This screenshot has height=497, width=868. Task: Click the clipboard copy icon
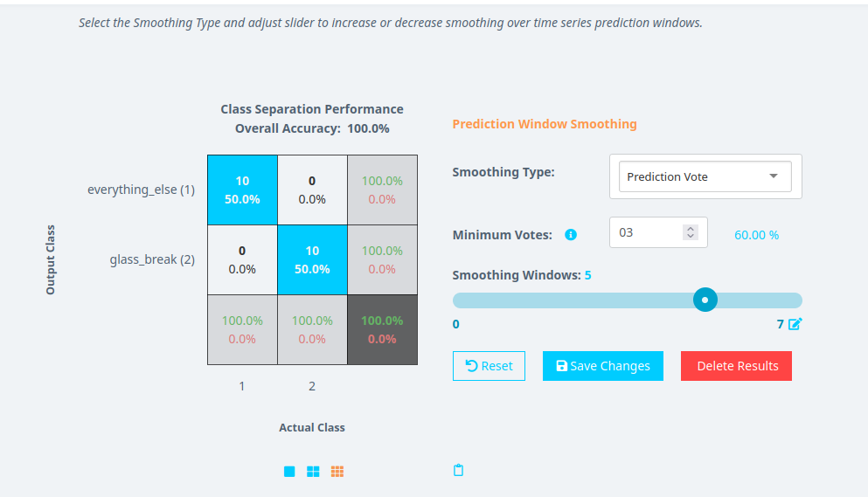(x=458, y=471)
